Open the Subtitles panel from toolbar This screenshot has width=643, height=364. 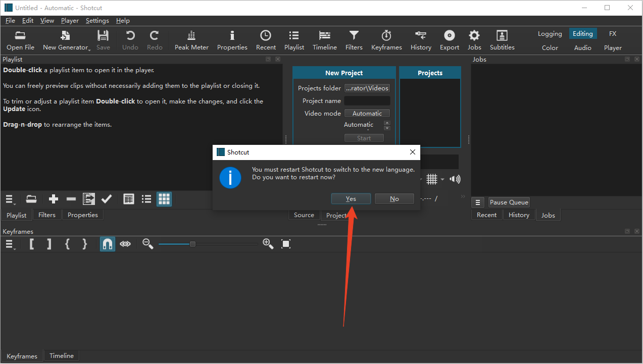click(x=502, y=40)
